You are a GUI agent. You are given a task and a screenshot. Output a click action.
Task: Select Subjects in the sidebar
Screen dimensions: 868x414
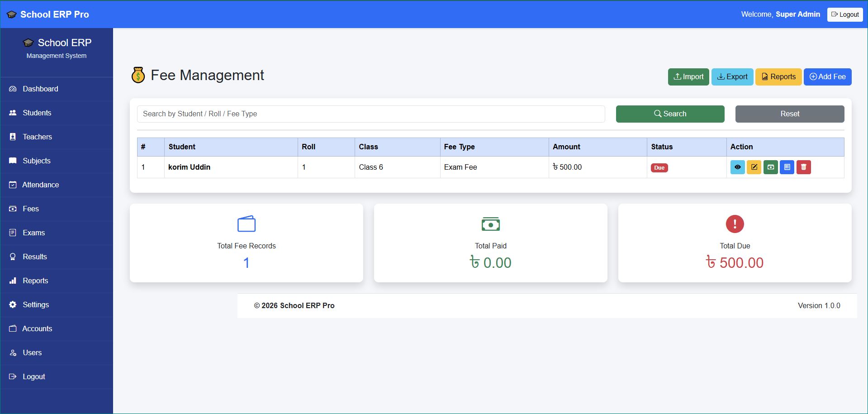tap(57, 161)
